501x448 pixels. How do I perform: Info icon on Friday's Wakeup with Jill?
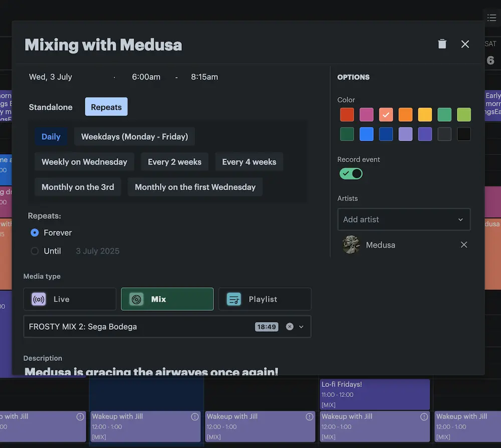point(424,416)
